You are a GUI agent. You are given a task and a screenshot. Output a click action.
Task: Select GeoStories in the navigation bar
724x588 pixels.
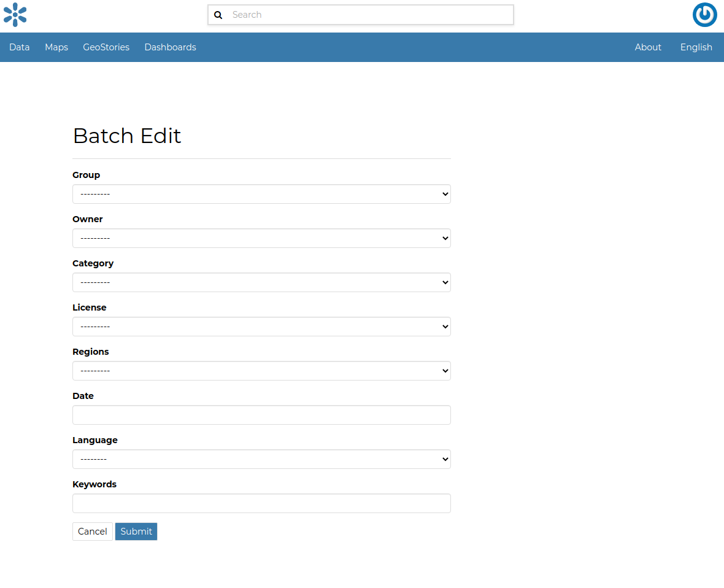(106, 47)
